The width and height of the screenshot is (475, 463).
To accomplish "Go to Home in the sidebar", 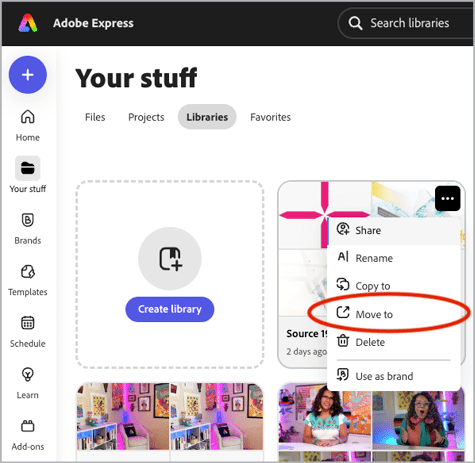I will (x=28, y=126).
